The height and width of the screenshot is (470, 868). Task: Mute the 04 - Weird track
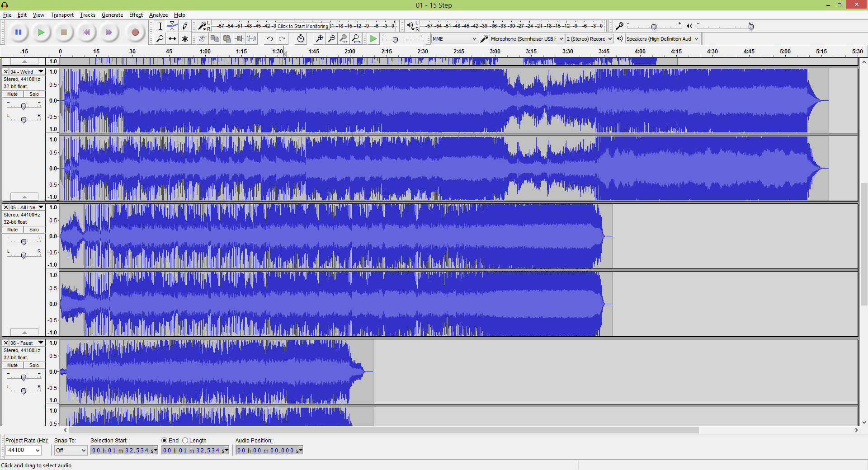tap(13, 94)
